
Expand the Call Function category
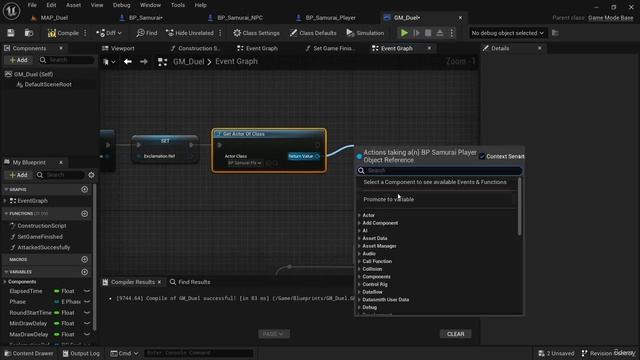pos(359,261)
